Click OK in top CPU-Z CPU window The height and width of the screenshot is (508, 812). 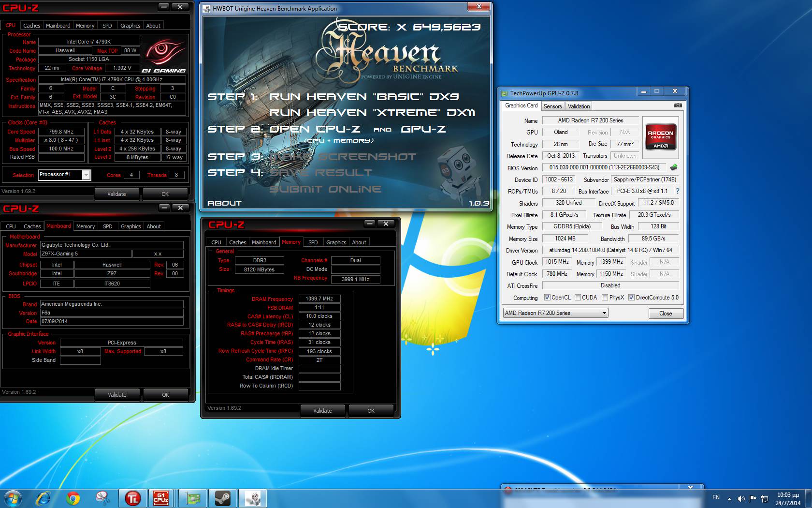165,194
